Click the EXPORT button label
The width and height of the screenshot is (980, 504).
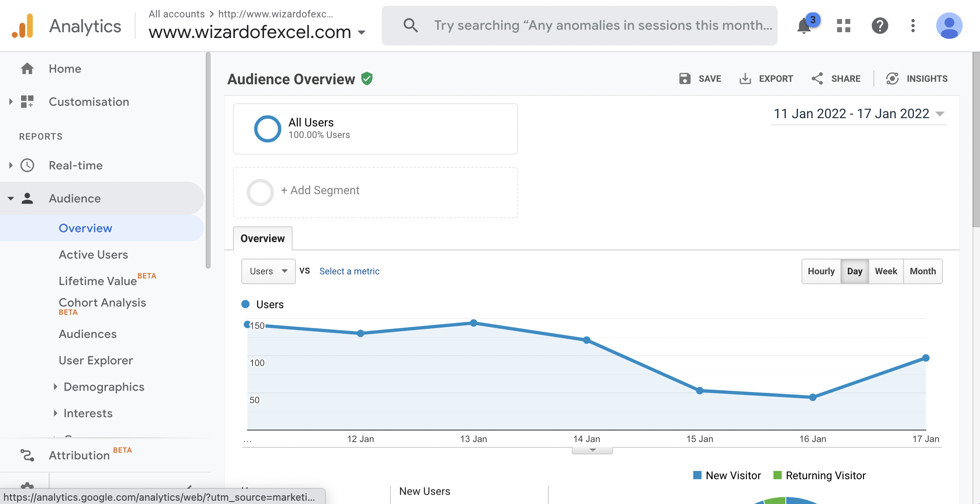click(776, 78)
